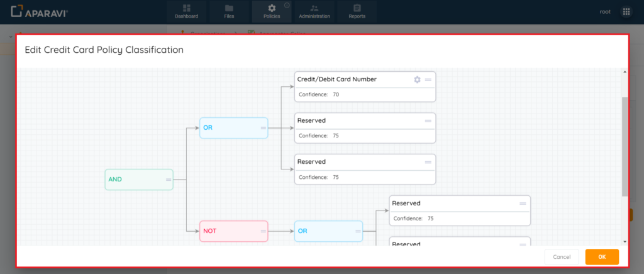Click the dialog vertical scrollbar thumb
Screen dimensions: 644x274
click(625, 147)
